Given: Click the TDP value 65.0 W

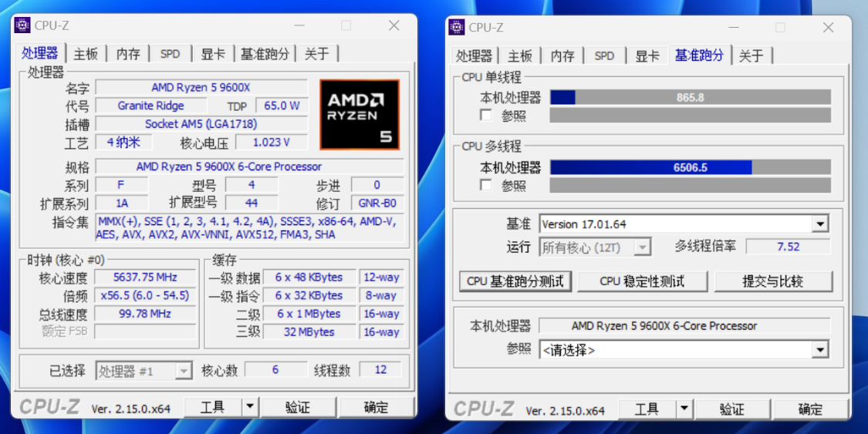Looking at the screenshot, I should pos(282,106).
